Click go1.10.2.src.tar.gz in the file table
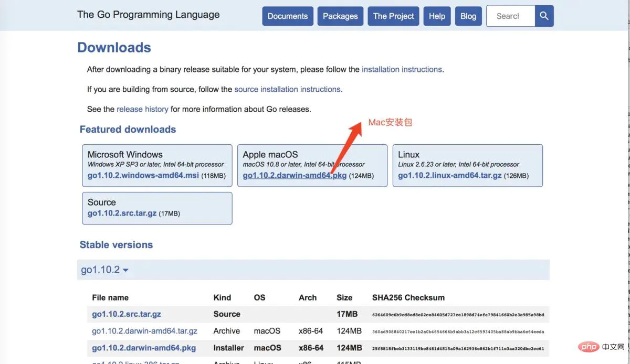The width and height of the screenshot is (630, 364). tap(127, 314)
